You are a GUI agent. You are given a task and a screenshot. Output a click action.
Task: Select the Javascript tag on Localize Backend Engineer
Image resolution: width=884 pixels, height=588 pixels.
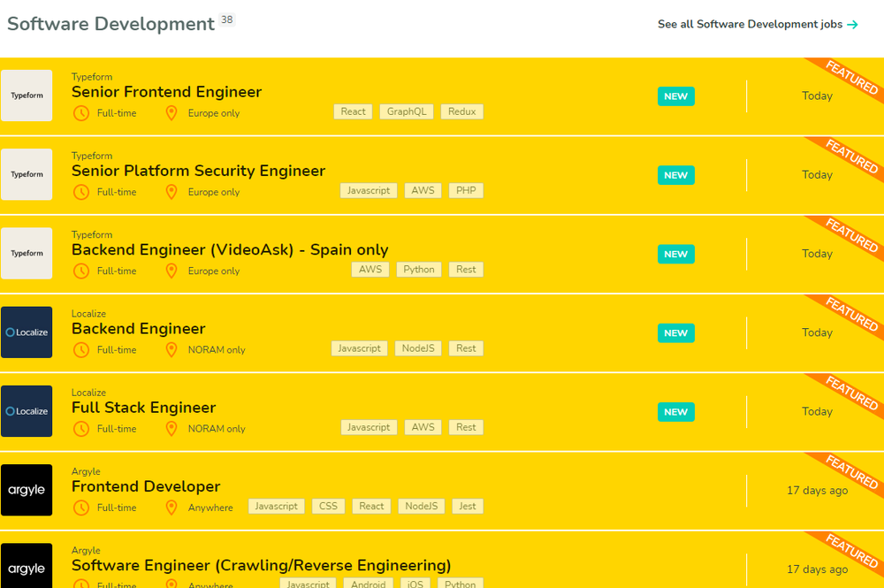(359, 348)
